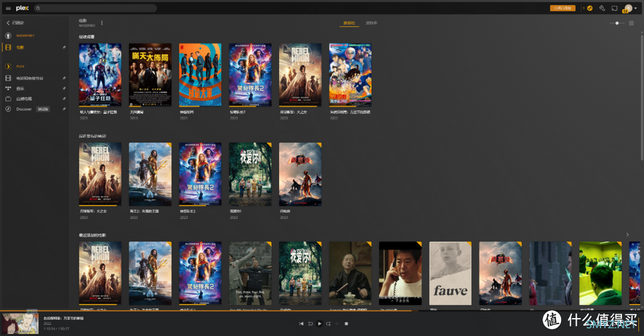Open now-playing Conan thumbnail in player bar
644x336 pixels.
20,323
